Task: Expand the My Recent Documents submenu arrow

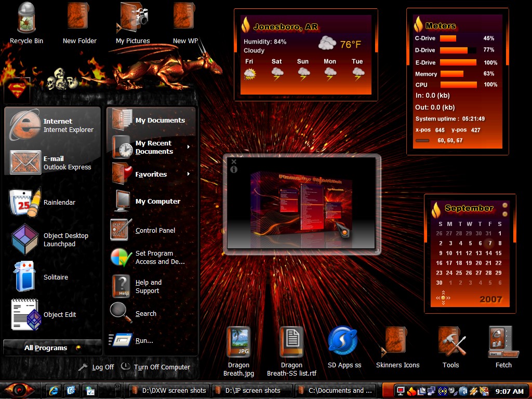Action: [188, 147]
